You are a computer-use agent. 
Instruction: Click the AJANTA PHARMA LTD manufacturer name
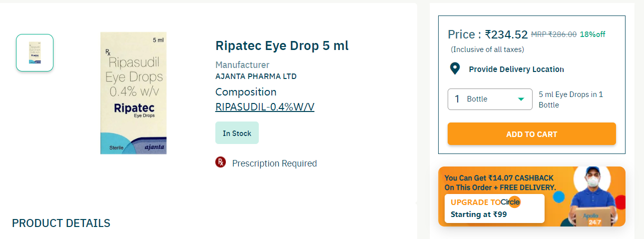(x=256, y=76)
